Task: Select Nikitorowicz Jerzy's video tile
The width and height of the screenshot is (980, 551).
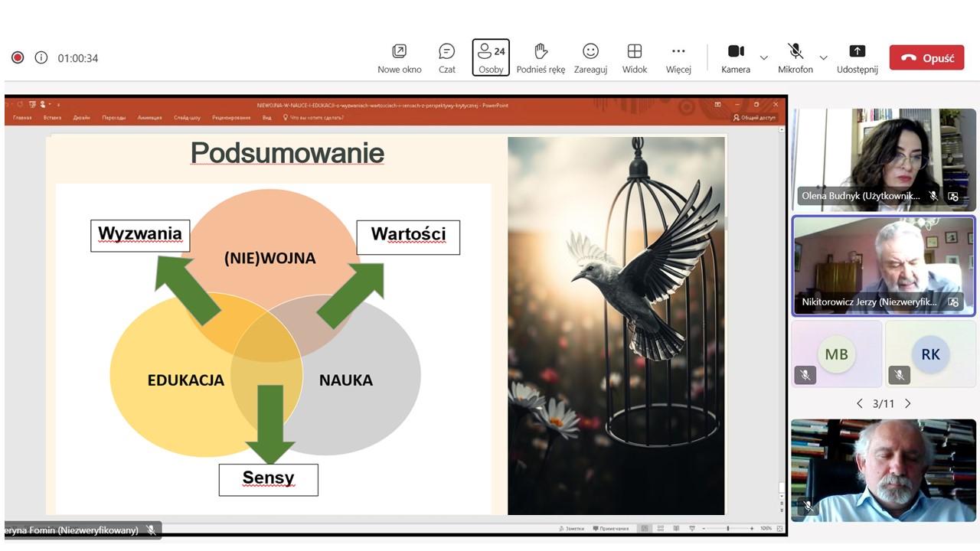Action: coord(884,265)
